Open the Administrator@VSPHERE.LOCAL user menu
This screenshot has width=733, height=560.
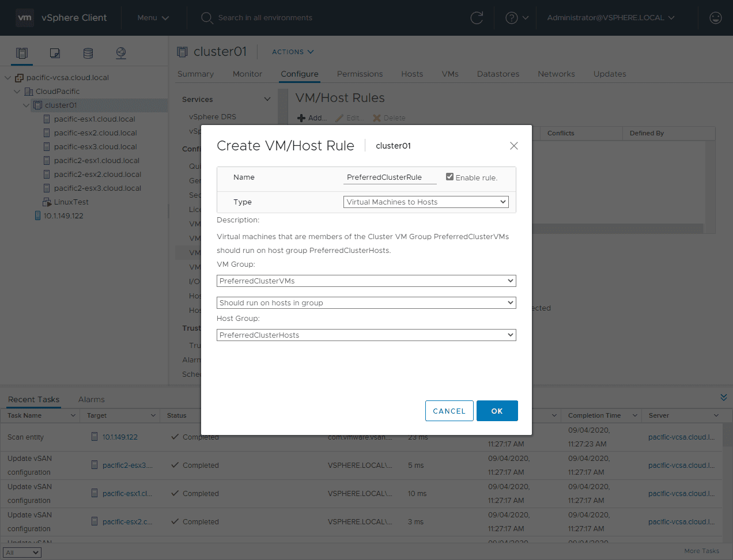point(610,18)
